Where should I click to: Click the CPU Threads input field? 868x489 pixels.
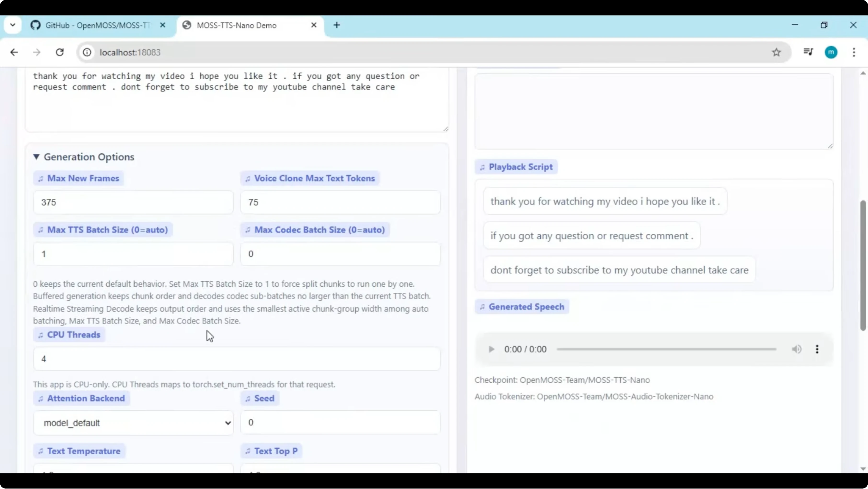(x=237, y=359)
